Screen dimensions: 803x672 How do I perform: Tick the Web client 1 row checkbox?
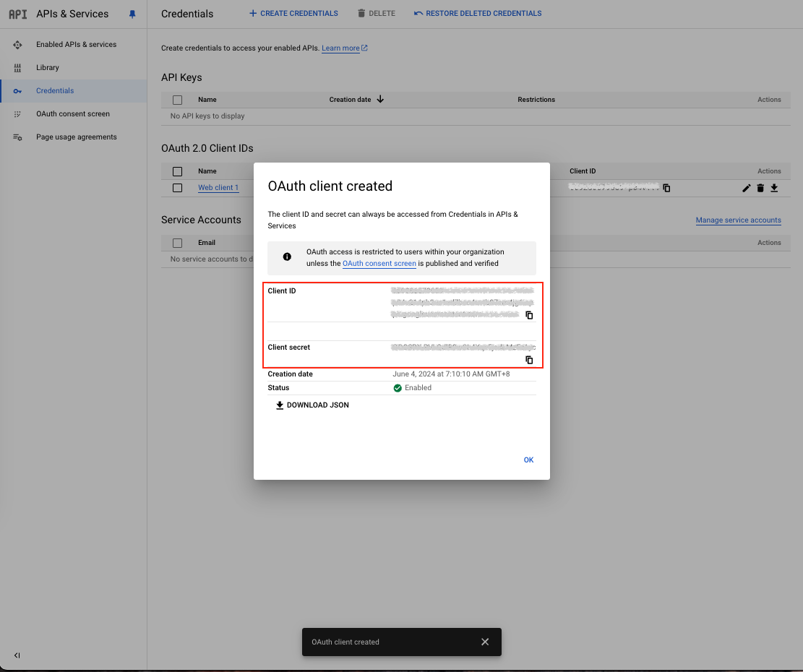(177, 188)
